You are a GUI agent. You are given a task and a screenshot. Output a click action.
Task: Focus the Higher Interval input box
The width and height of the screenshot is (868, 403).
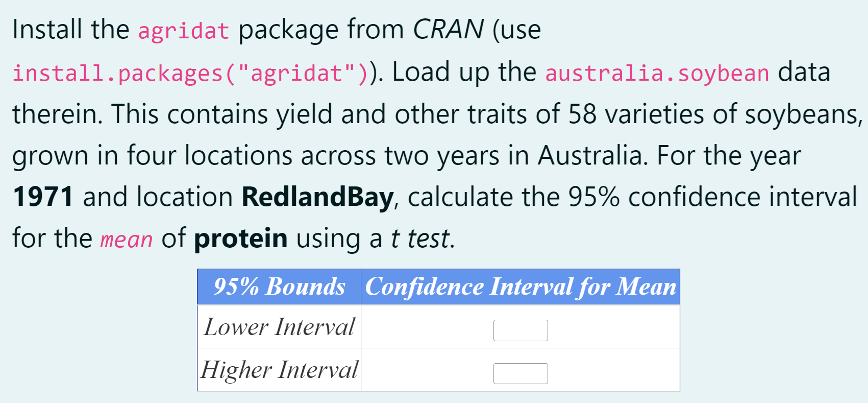(520, 373)
